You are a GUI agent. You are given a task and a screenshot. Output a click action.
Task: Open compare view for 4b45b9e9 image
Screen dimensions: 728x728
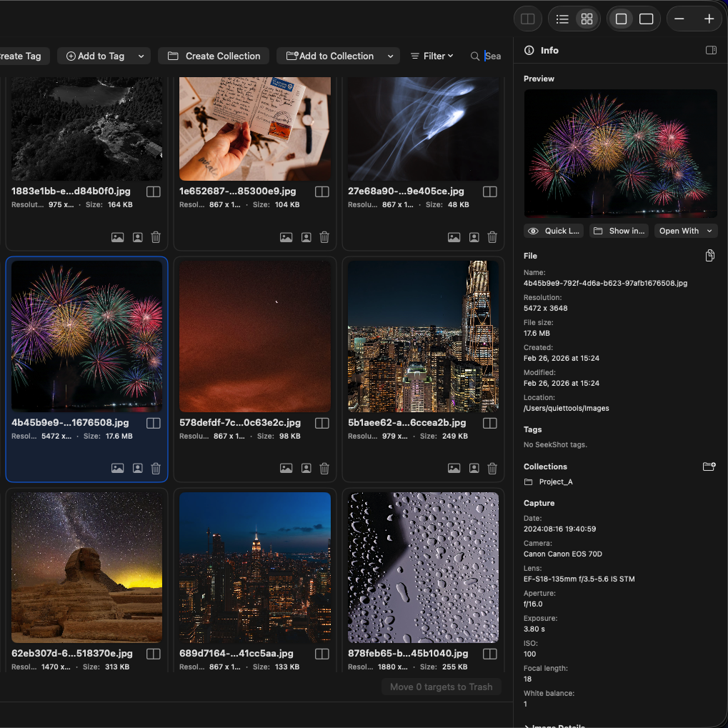click(x=153, y=423)
